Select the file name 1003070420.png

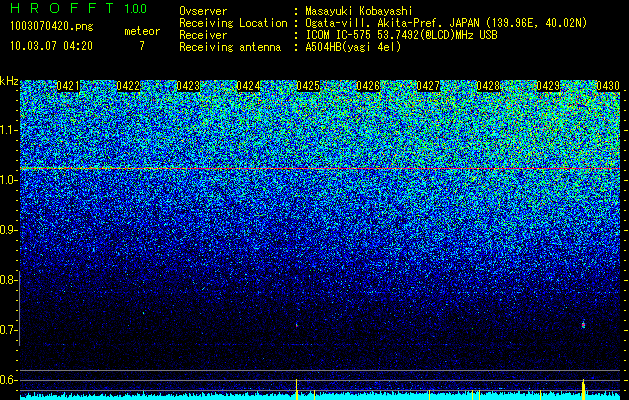(x=52, y=27)
